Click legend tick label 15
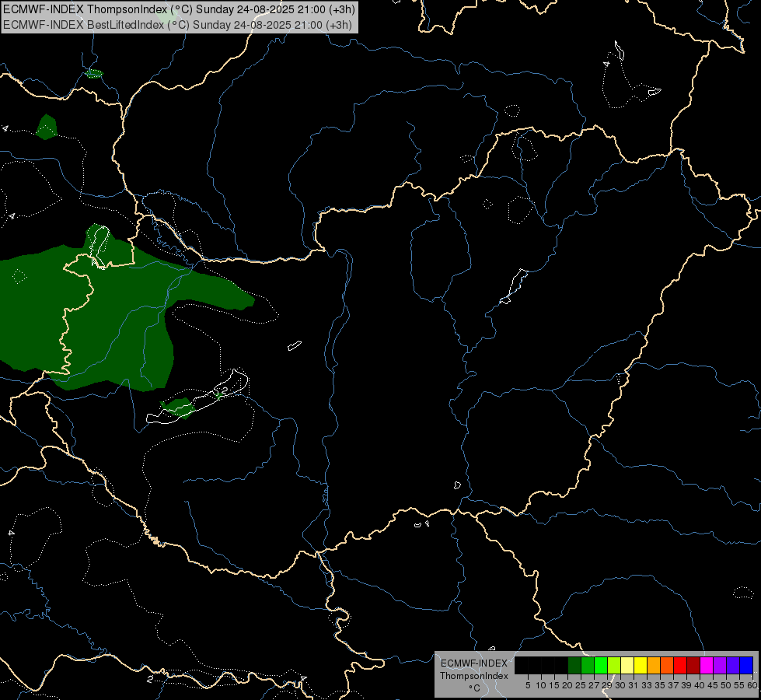The width and height of the screenshot is (761, 700). click(554, 685)
